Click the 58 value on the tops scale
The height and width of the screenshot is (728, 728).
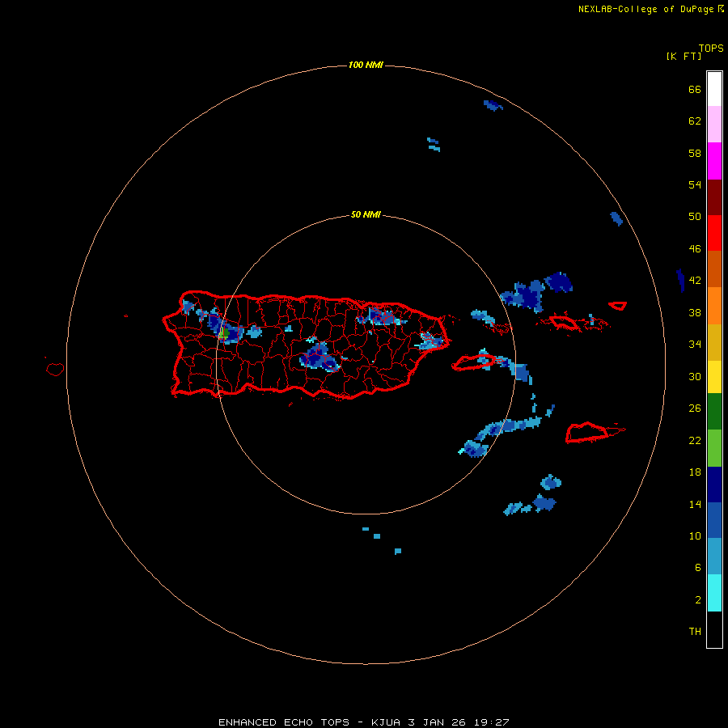pyautogui.click(x=695, y=153)
